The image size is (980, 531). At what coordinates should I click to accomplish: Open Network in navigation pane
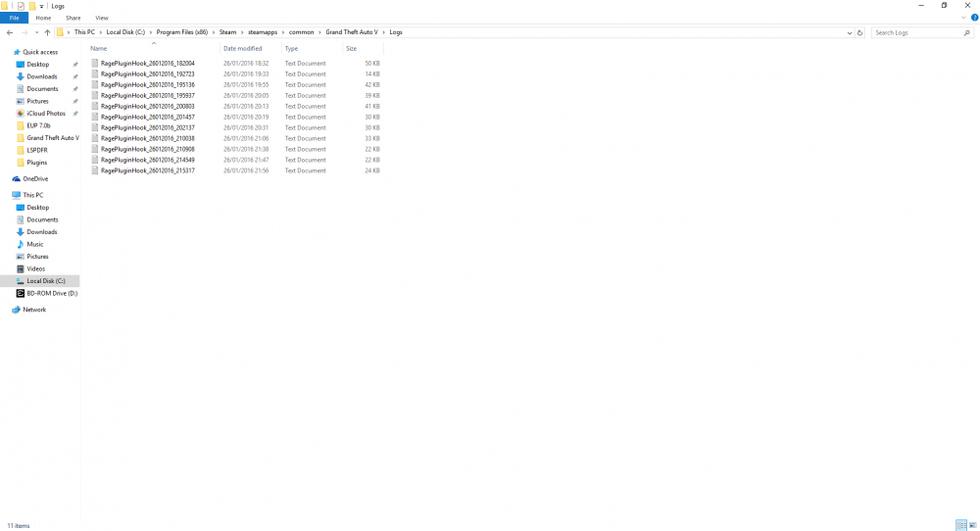pyautogui.click(x=34, y=310)
